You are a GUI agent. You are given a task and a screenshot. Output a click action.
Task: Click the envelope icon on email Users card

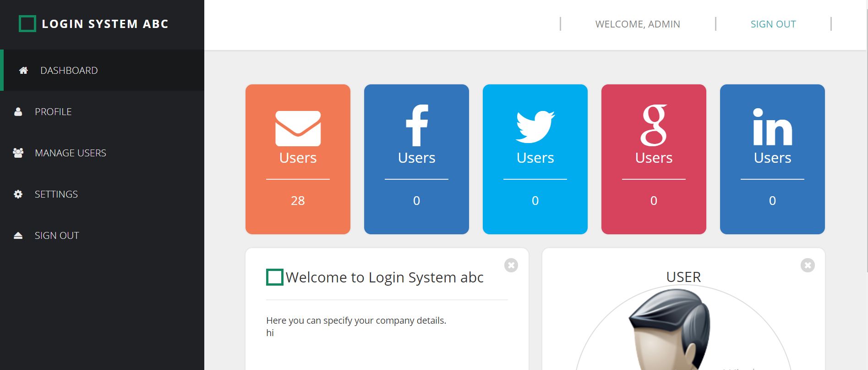point(298,128)
